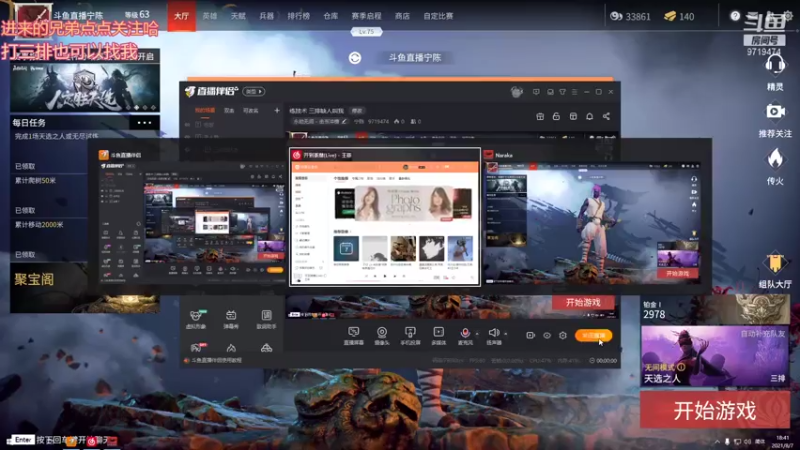Click the 类型 pill next to 直播伴侣 logo
This screenshot has height=450, width=800.
254,91
